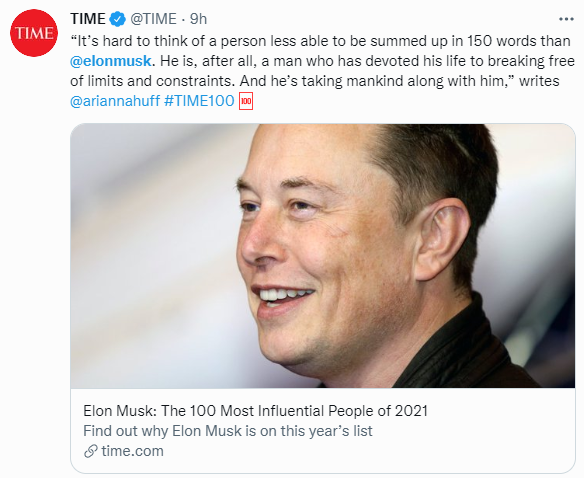Click the headline "The 100 Most Influential People of 2021"
This screenshot has height=478, width=584.
[294, 411]
